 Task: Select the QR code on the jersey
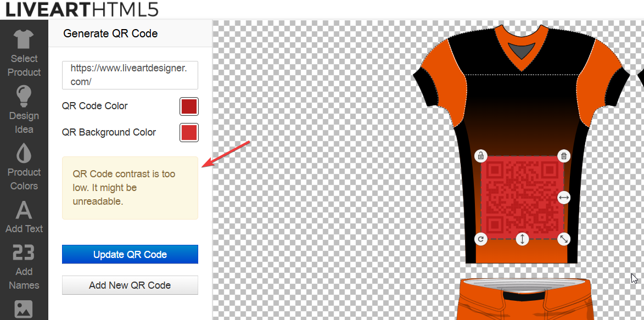click(x=522, y=198)
